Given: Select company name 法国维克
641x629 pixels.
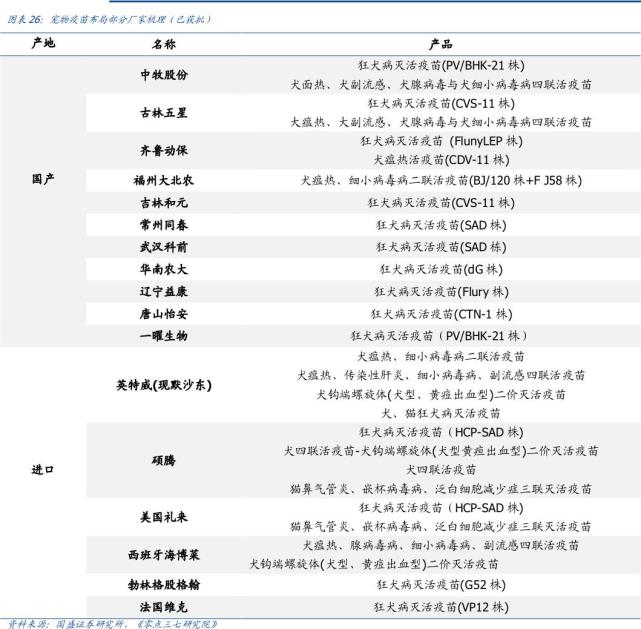Looking at the screenshot, I should pos(164,607).
